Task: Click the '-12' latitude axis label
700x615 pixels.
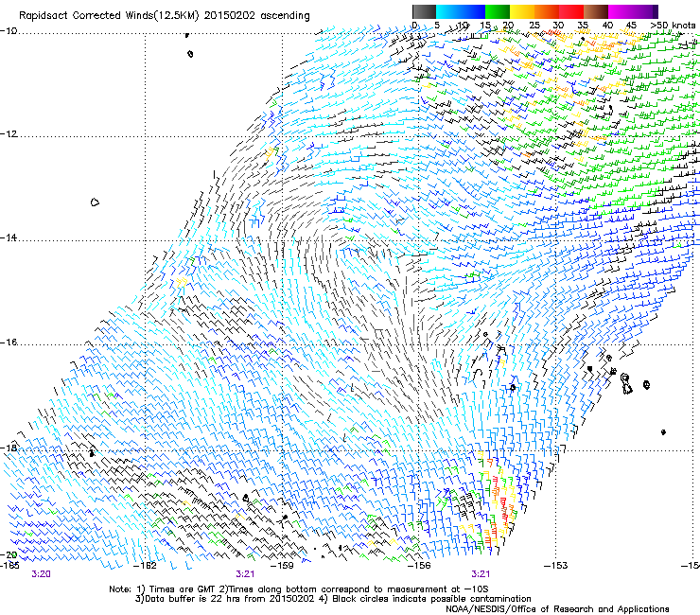Action: click(9, 134)
